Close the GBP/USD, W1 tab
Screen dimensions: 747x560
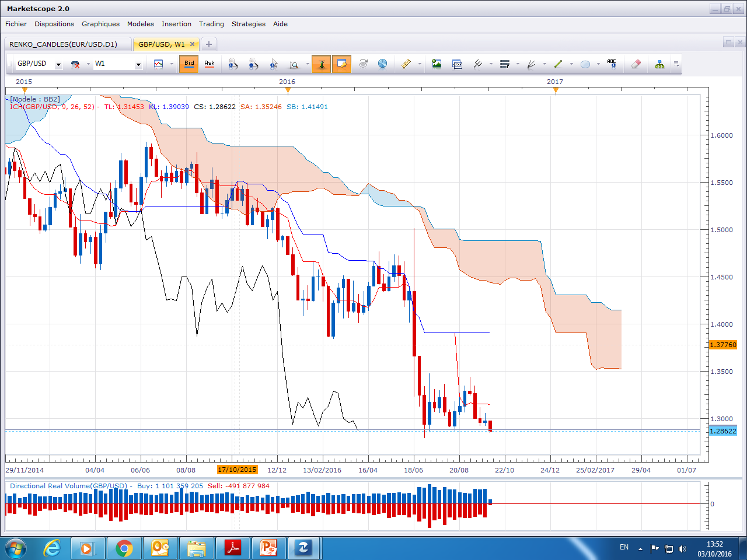pos(192,44)
